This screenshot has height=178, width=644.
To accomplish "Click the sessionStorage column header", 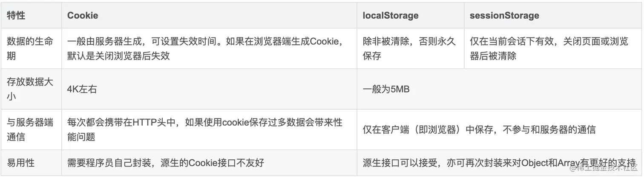I will click(x=504, y=16).
